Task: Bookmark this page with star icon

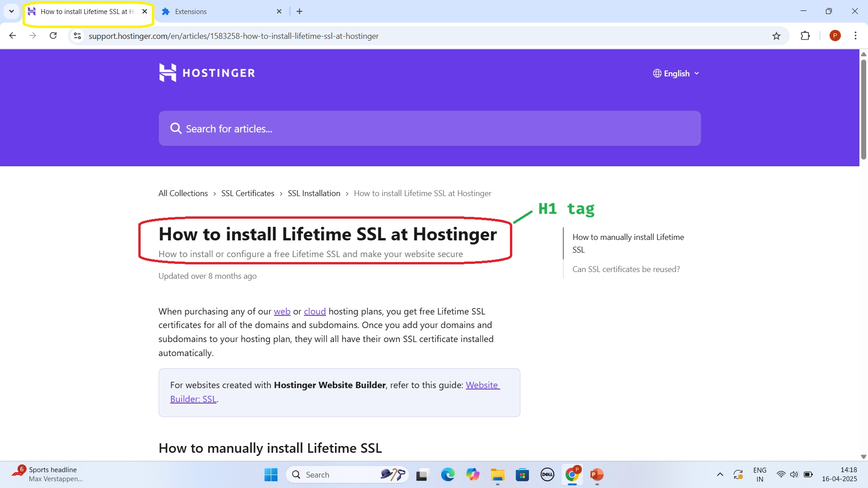Action: (776, 36)
